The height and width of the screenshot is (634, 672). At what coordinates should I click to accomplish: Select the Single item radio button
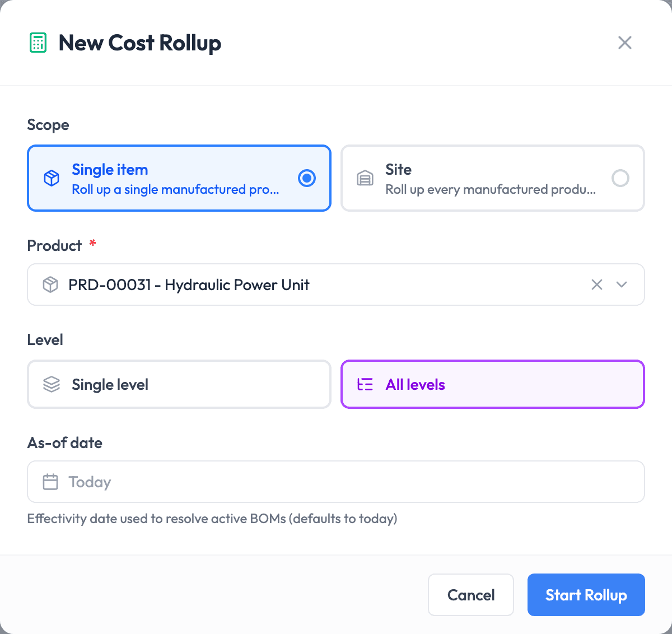pyautogui.click(x=307, y=178)
